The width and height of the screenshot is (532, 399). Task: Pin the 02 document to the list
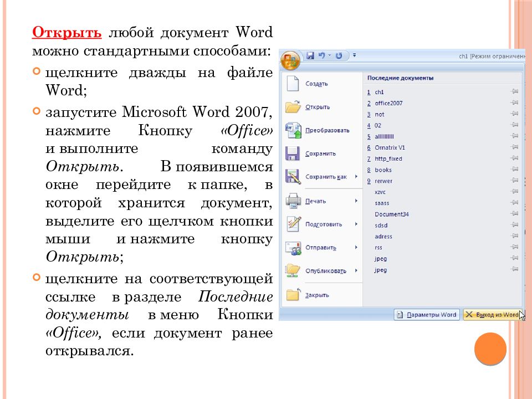point(514,125)
